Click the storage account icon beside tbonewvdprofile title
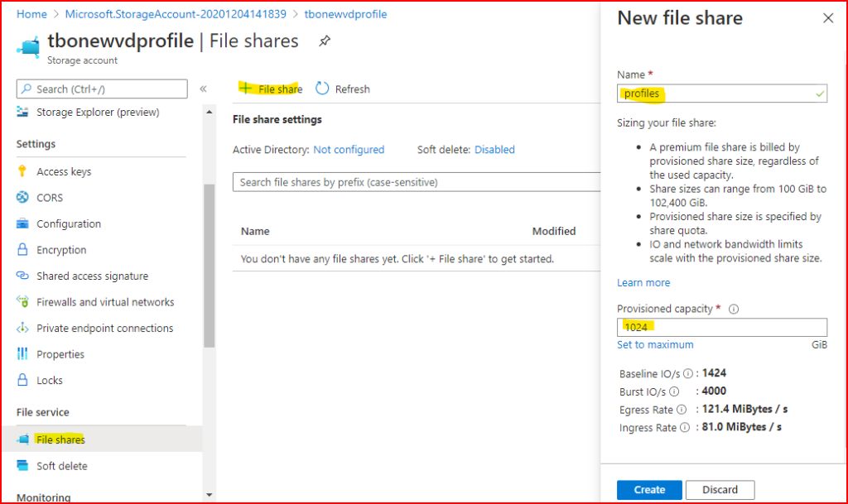The width and height of the screenshot is (848, 504). (x=29, y=47)
